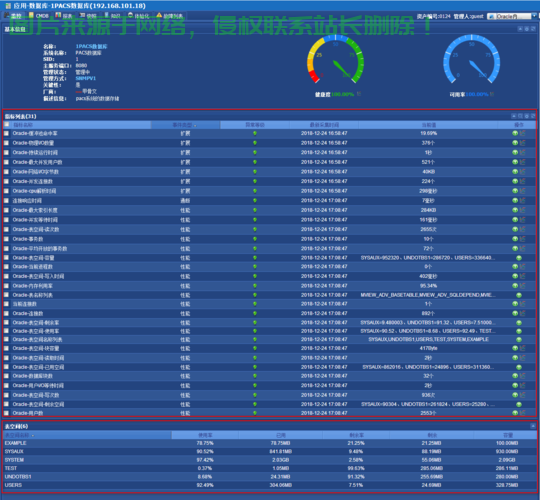Click the 1PACS数据库 name link
This screenshot has width=540, height=500.
(x=91, y=46)
